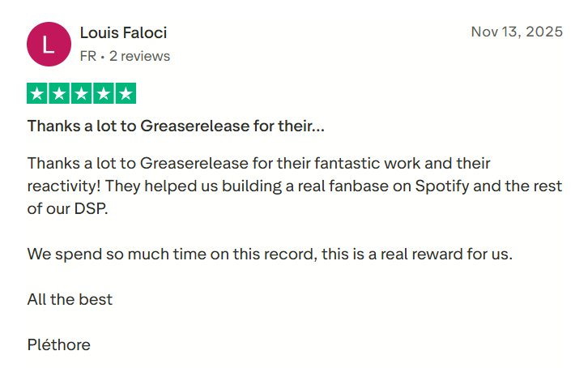Click the sentence 'We spend so much time'
The image size is (588, 368).
tap(270, 255)
